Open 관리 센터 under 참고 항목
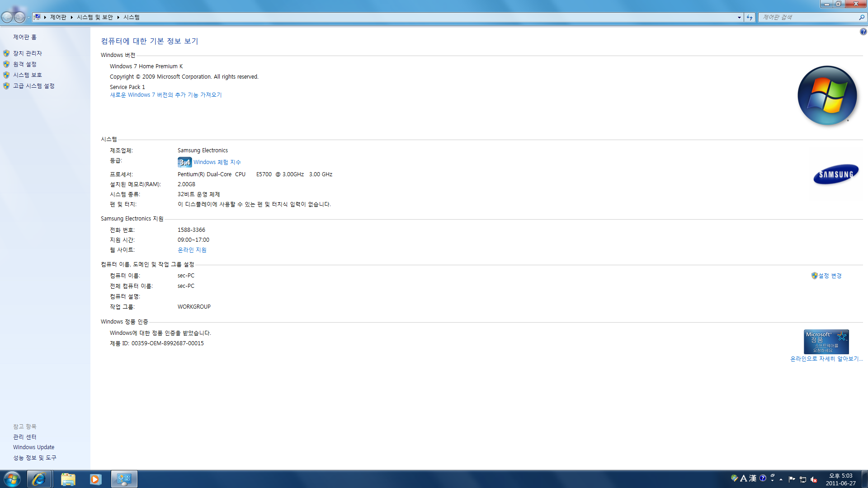The image size is (868, 488). click(25, 437)
